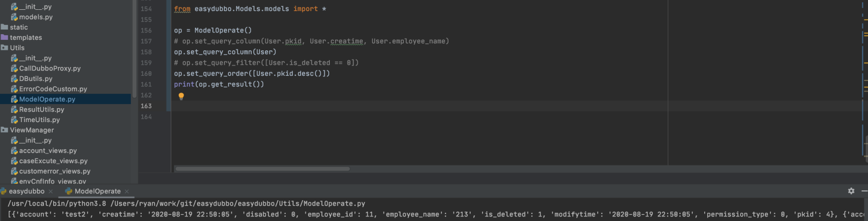Close the ModelOperate run tab

pyautogui.click(x=127, y=191)
